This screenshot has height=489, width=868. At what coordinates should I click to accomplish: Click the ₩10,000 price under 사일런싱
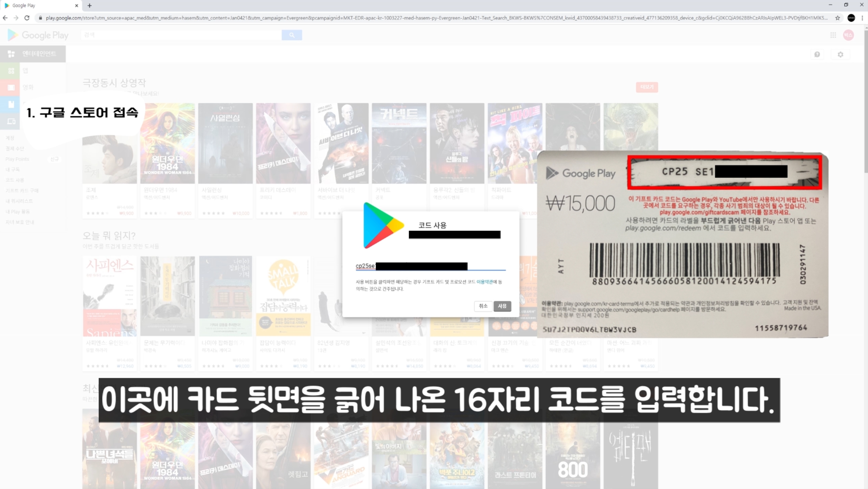pyautogui.click(x=241, y=213)
